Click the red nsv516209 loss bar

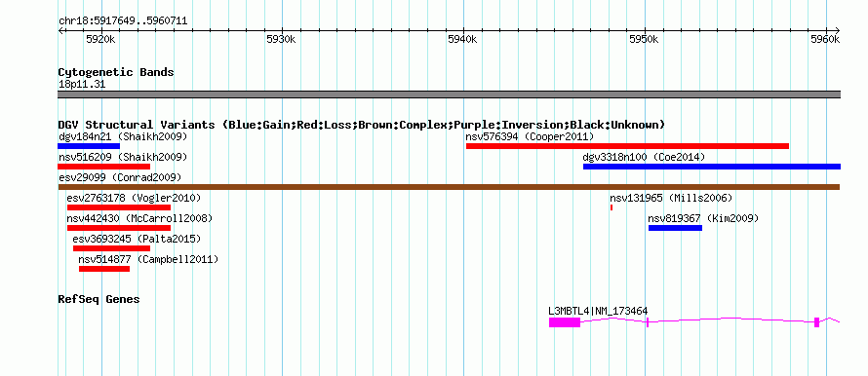(103, 167)
